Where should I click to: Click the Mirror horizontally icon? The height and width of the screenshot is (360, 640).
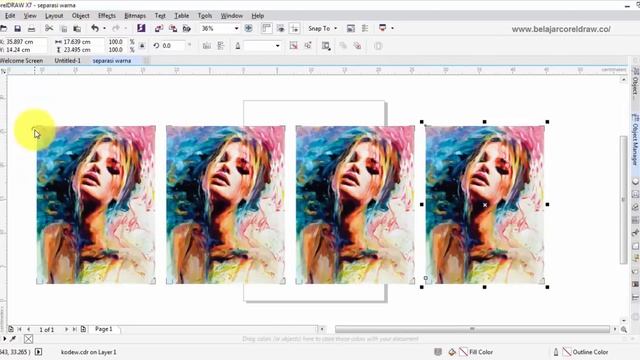pos(207,46)
